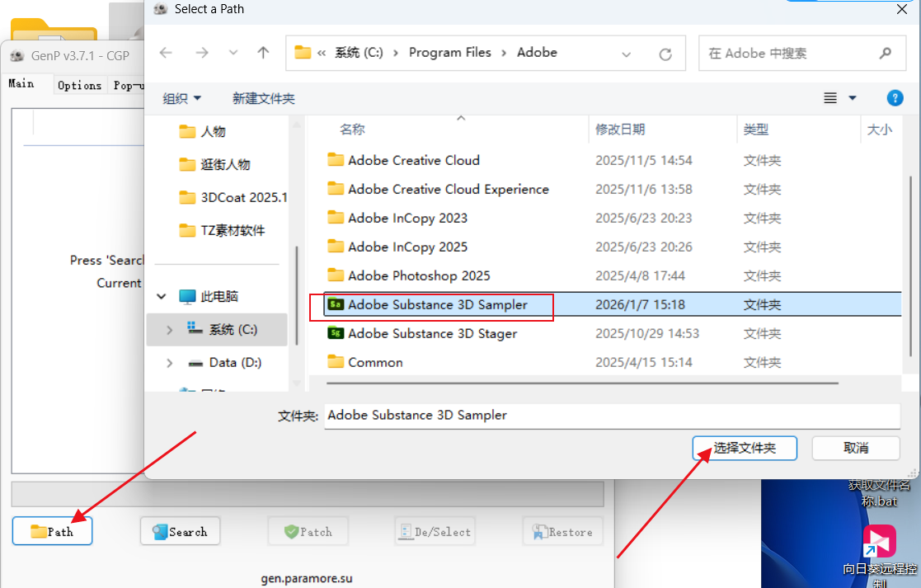The height and width of the screenshot is (588, 921).
Task: Click the Restore button in GenP
Action: [x=562, y=532]
